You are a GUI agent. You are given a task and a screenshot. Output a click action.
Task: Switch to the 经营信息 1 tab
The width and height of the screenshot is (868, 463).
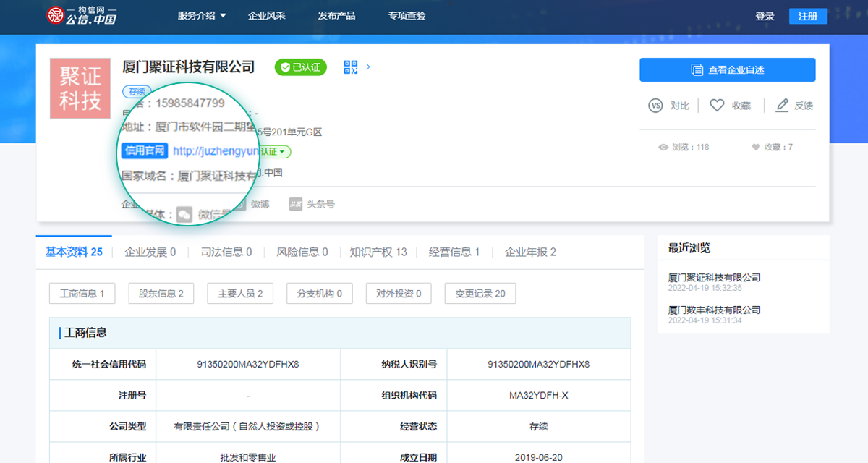click(x=454, y=252)
